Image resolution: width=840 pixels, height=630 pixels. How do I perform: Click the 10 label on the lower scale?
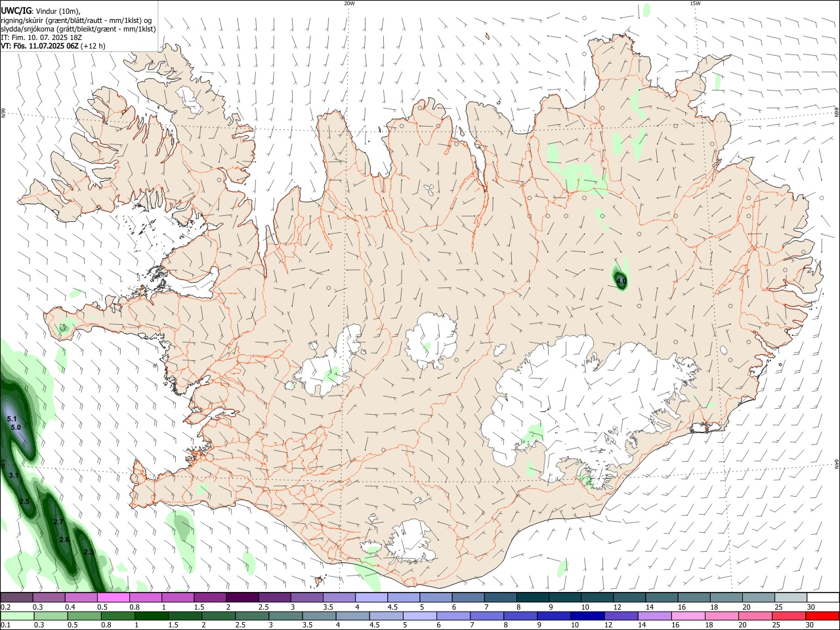(x=576, y=625)
